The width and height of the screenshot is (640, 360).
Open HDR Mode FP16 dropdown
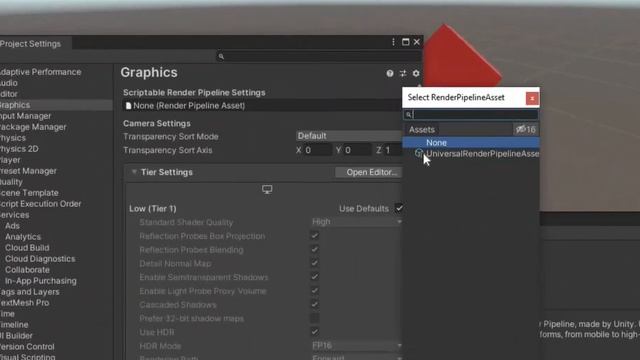click(356, 345)
